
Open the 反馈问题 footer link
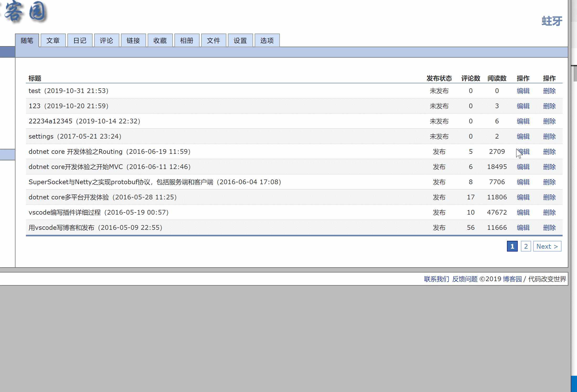pos(465,279)
